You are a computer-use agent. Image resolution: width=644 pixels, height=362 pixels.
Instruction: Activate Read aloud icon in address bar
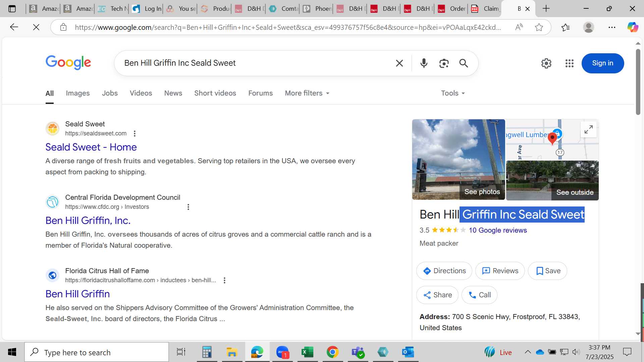pos(519,27)
